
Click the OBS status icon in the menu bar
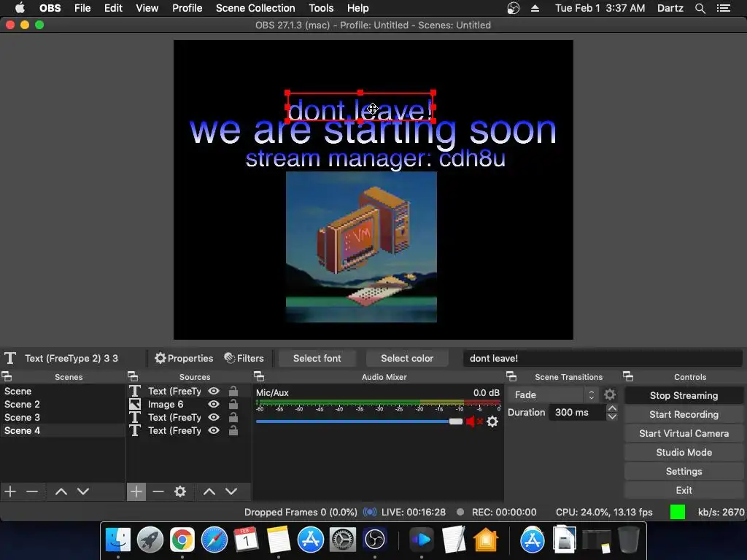(x=513, y=8)
